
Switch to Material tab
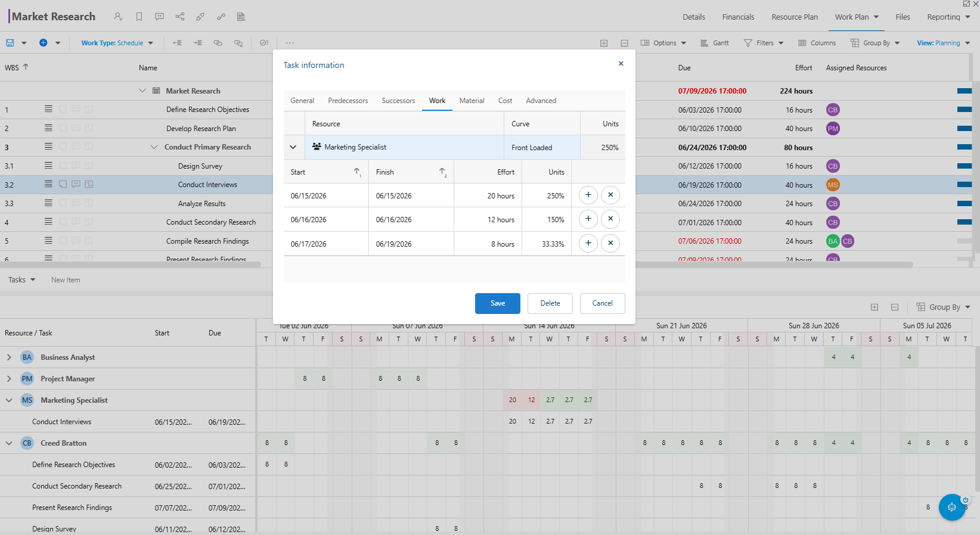point(472,101)
